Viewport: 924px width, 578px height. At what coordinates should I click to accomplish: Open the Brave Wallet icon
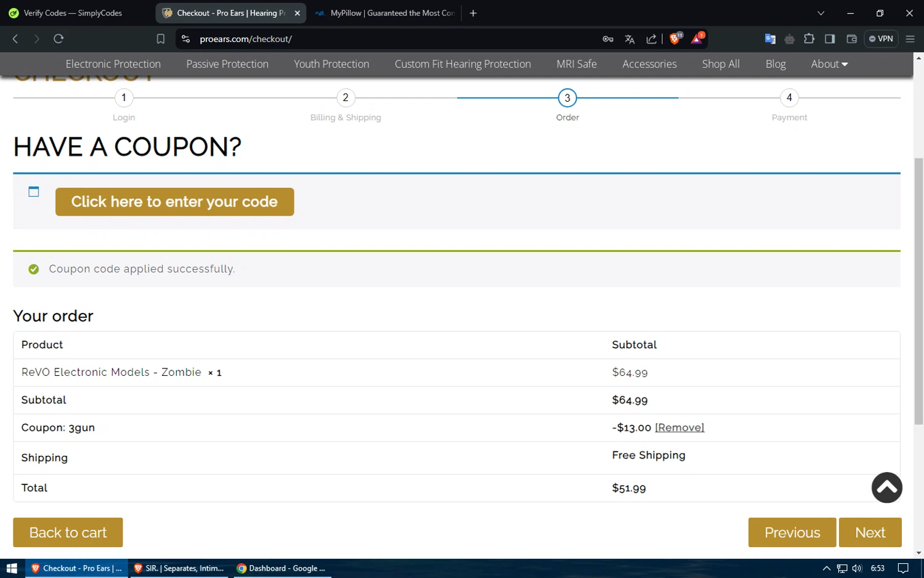[852, 39]
